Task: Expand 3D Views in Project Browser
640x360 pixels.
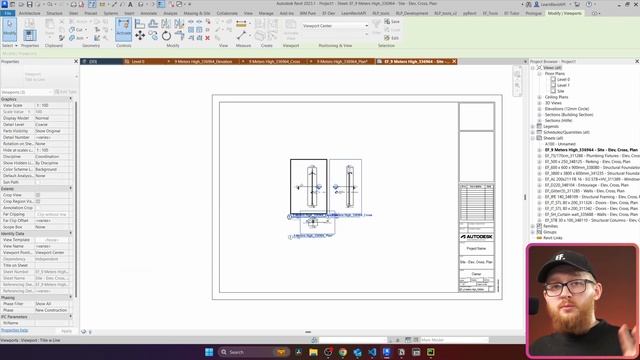Action: point(539,103)
